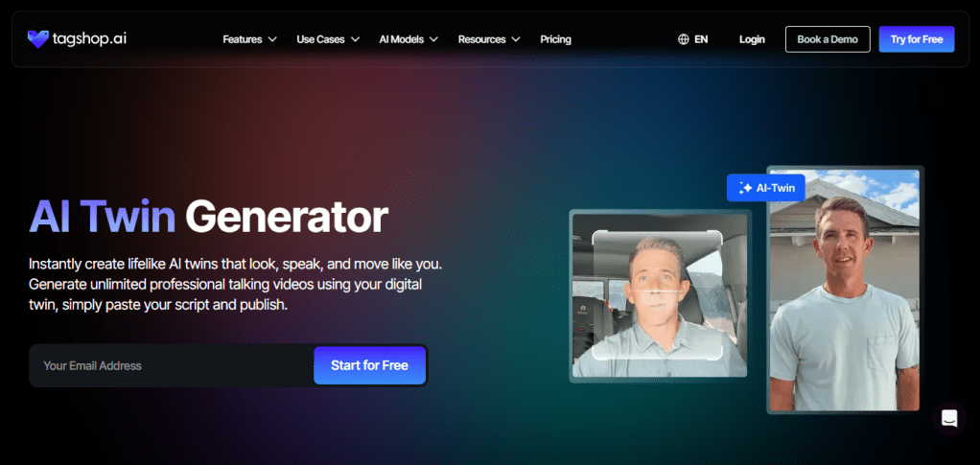The image size is (980, 465).
Task: Click the Book a Demo button
Action: pyautogui.click(x=828, y=39)
